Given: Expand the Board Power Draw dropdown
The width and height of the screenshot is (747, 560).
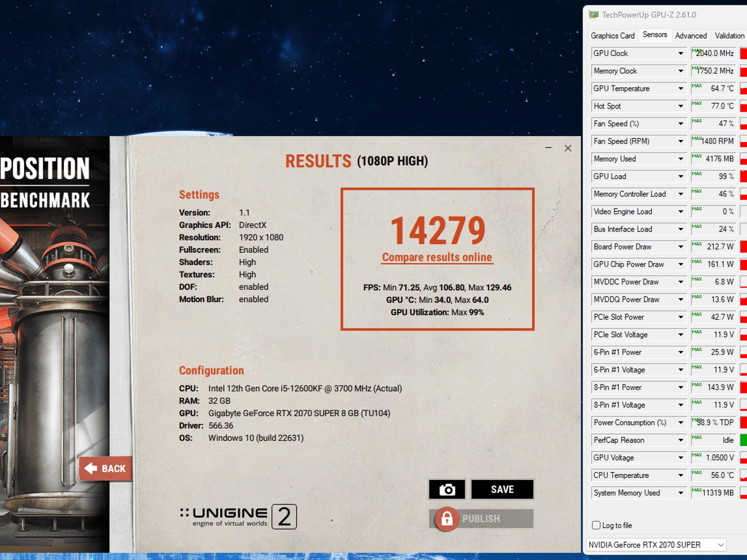Looking at the screenshot, I should pyautogui.click(x=681, y=247).
